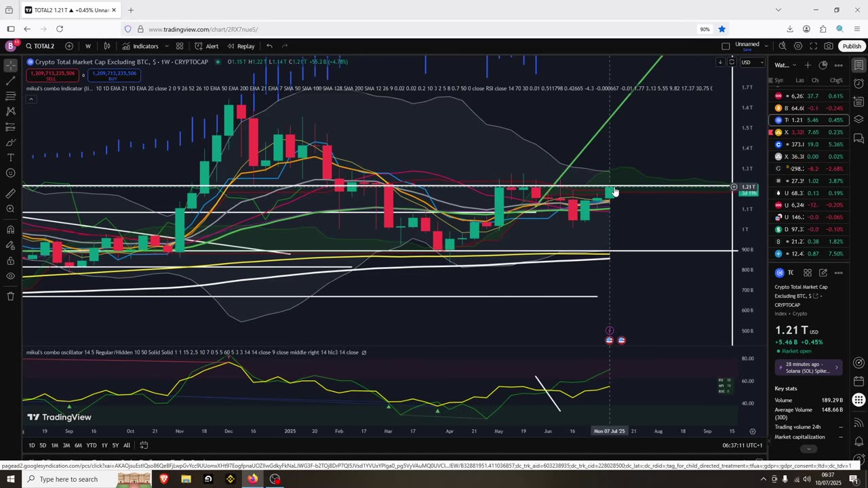Open Brave browser from taskbar
868x488 pixels.
point(163,479)
